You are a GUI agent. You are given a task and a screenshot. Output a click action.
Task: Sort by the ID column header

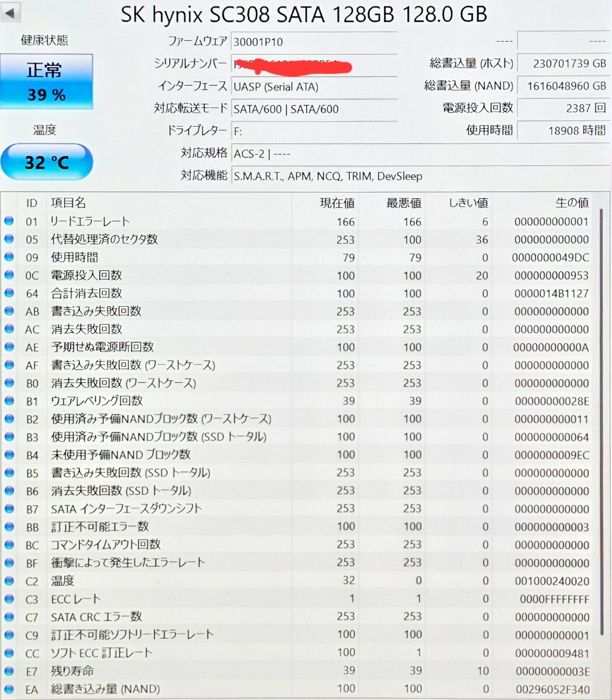32,202
